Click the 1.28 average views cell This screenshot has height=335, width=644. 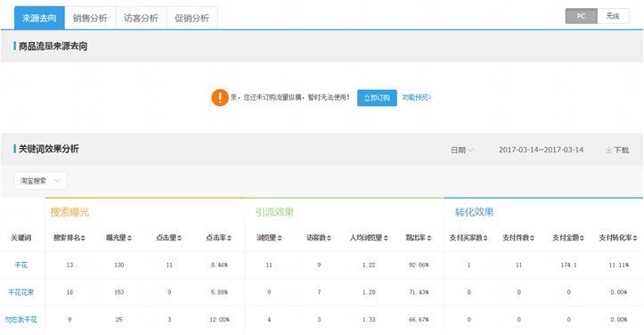tap(369, 292)
